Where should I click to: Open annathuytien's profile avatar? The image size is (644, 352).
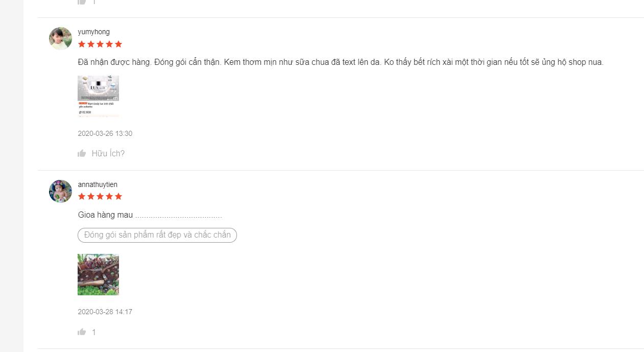coord(60,191)
